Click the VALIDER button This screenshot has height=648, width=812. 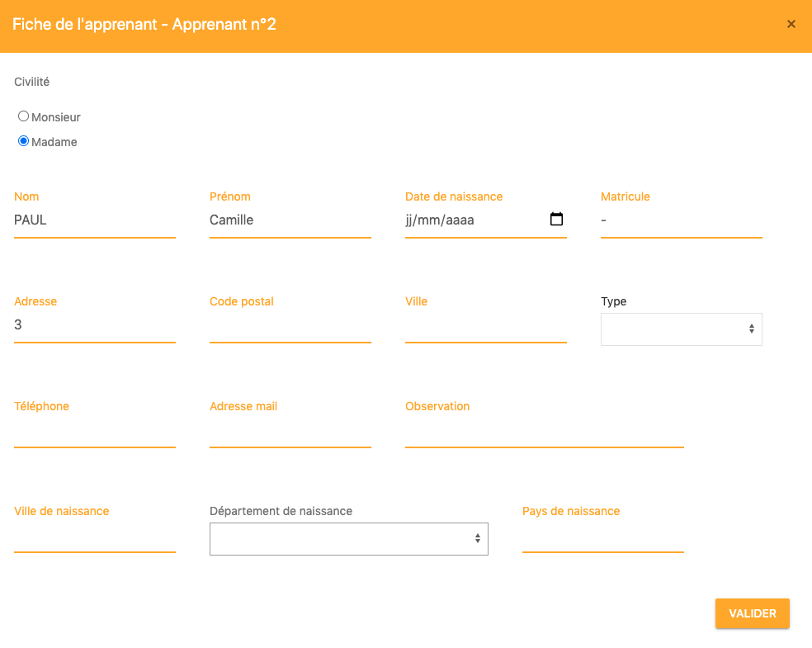click(753, 614)
